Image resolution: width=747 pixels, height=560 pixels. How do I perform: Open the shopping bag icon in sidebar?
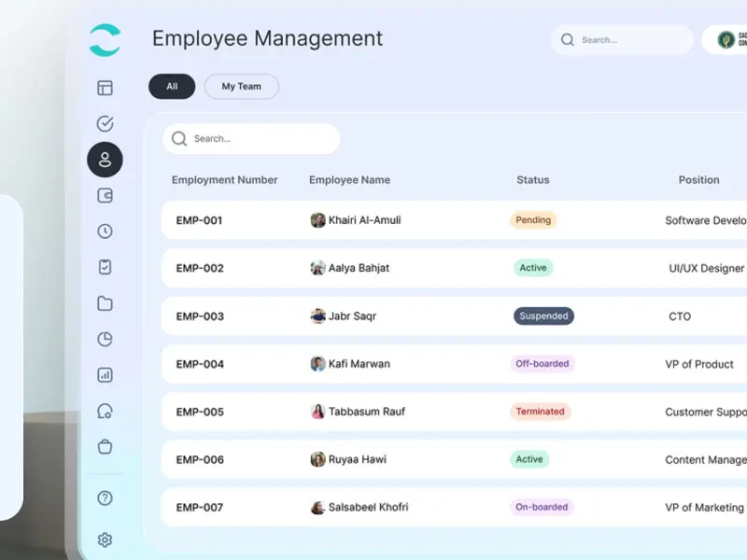point(105,447)
